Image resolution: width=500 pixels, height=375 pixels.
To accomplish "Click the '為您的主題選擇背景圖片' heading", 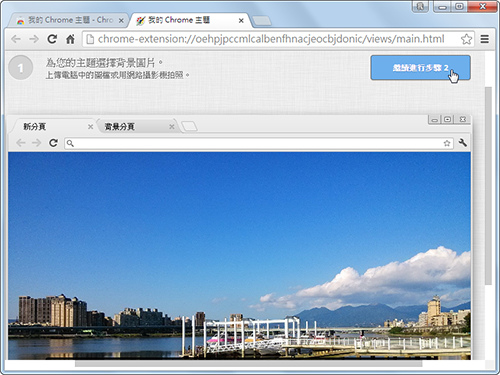I will pos(104,63).
